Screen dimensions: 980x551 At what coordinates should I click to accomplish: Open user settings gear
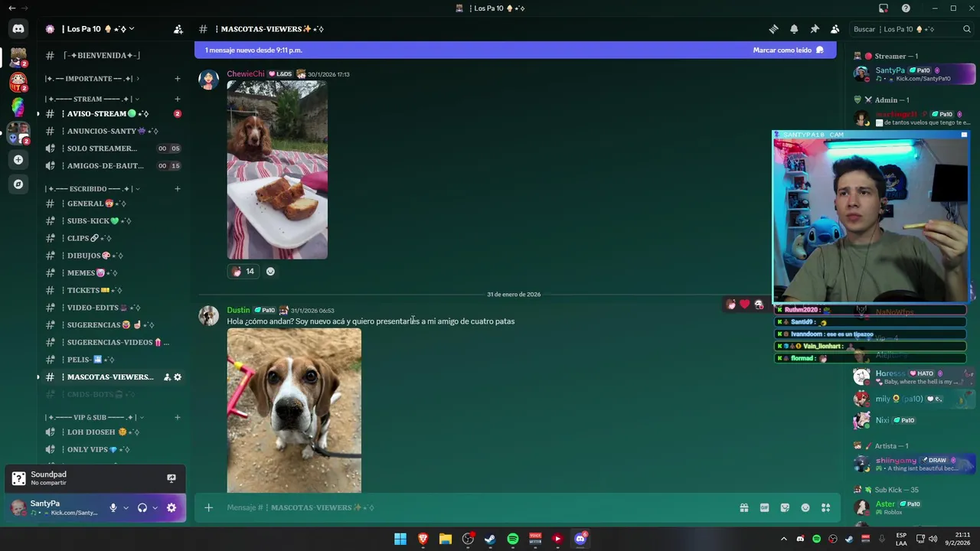(171, 507)
